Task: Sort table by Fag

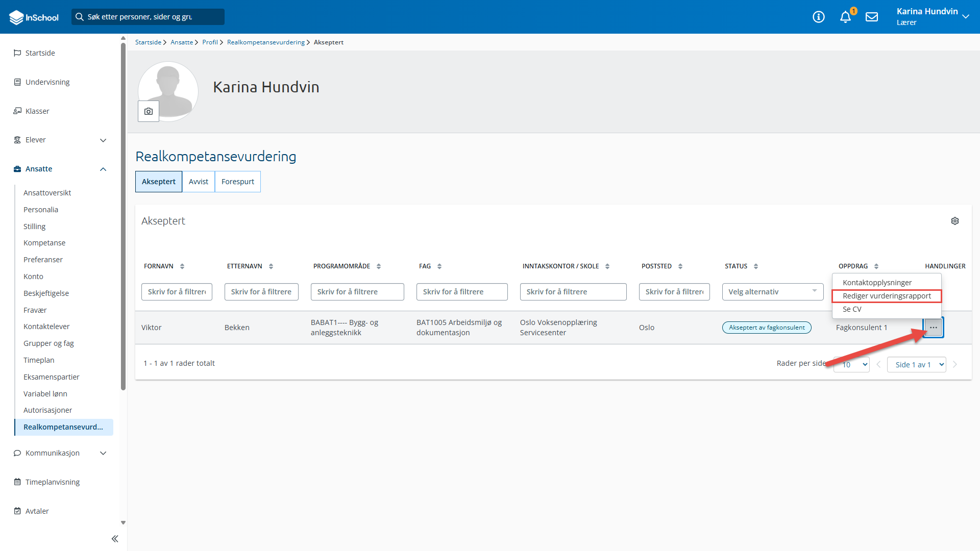Action: (439, 266)
